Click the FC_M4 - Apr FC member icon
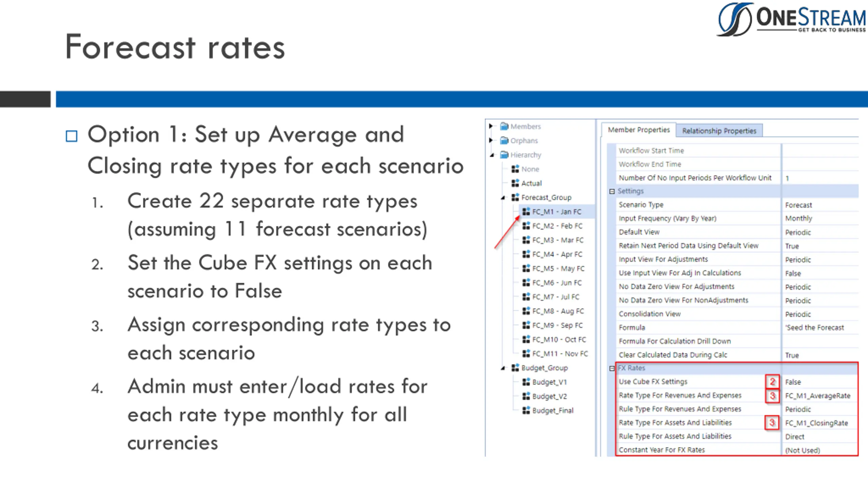Viewport: 868px width, 488px height. [526, 254]
